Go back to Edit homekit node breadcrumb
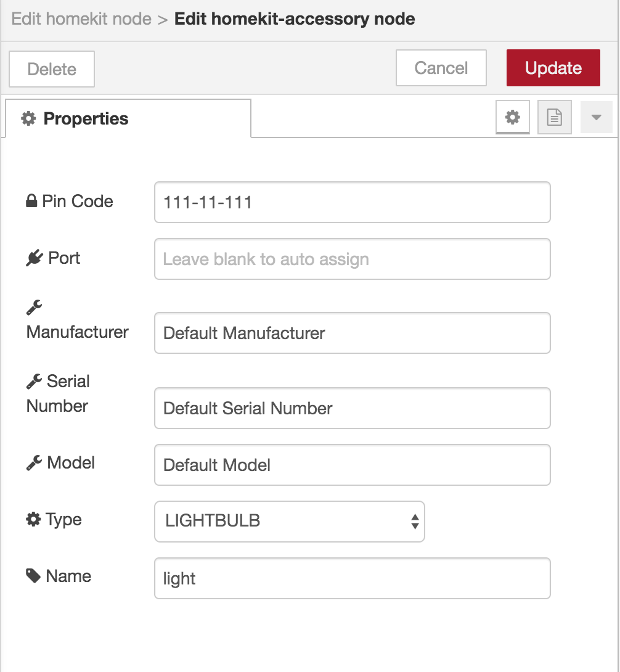Viewport: 620px width, 672px height. [81, 18]
